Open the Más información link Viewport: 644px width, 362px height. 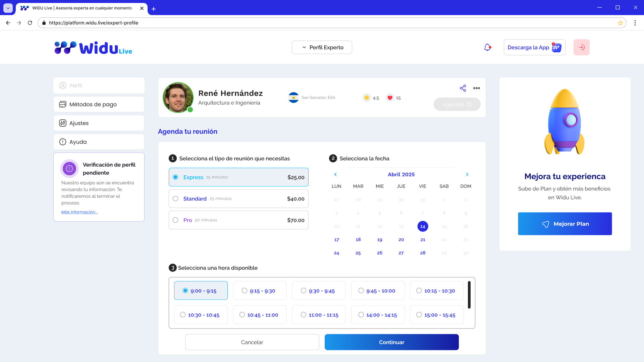tap(79, 212)
